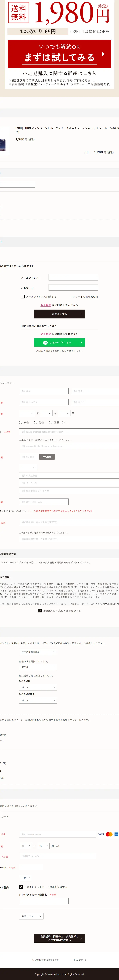Open 返品について footer link
This screenshot has width=119, height=980.
[80, 960]
